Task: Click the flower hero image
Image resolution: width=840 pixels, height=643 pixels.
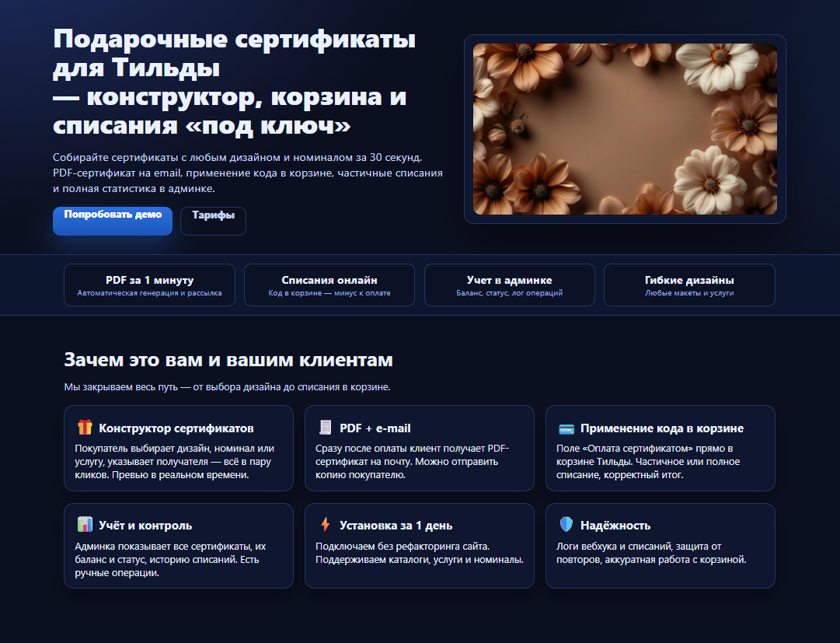Action: click(625, 130)
